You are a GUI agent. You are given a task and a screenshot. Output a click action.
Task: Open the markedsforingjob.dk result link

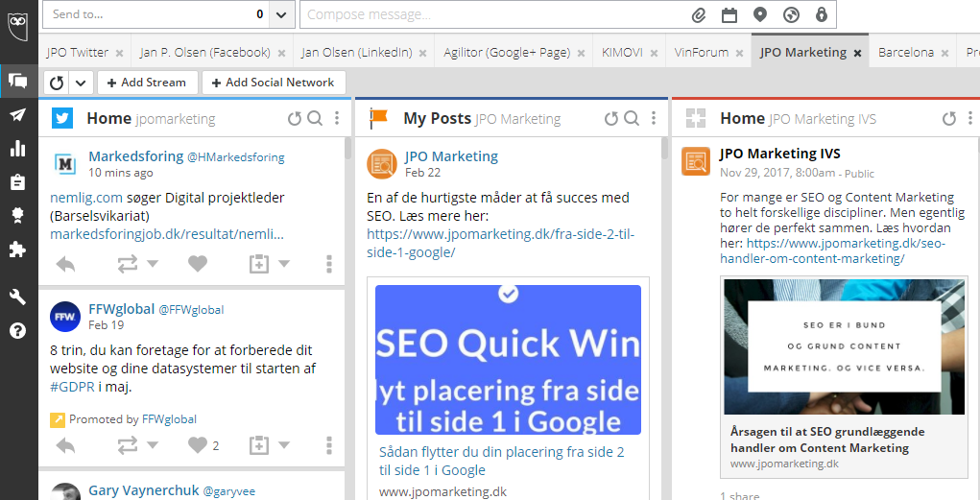(x=167, y=234)
